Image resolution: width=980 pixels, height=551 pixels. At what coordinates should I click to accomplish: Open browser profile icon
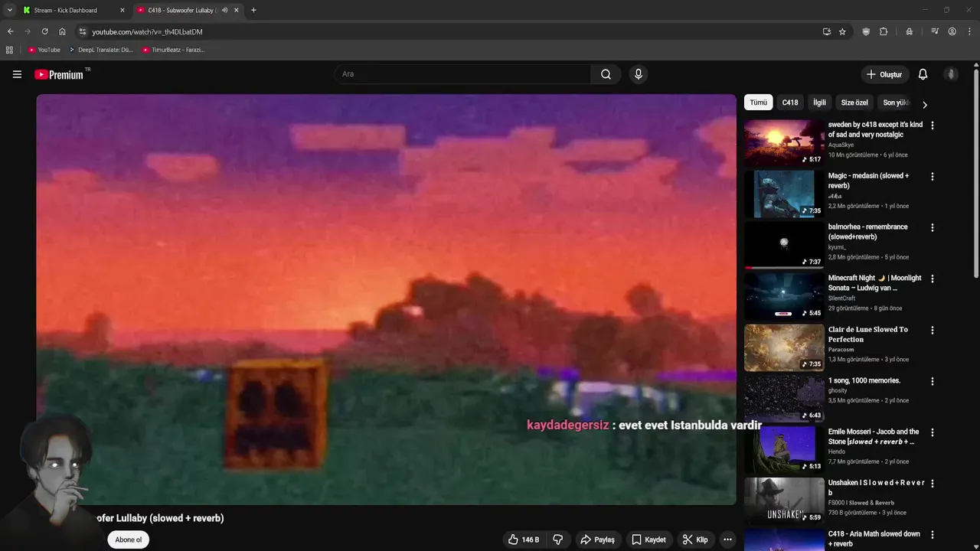[x=952, y=31]
